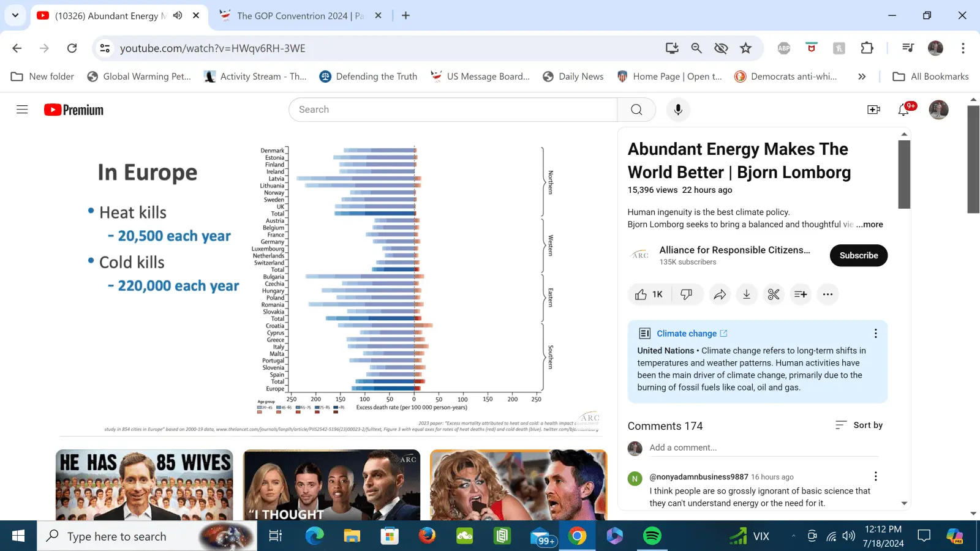Mute the Abundant Energy tab audio
980x551 pixels.
pos(178,15)
